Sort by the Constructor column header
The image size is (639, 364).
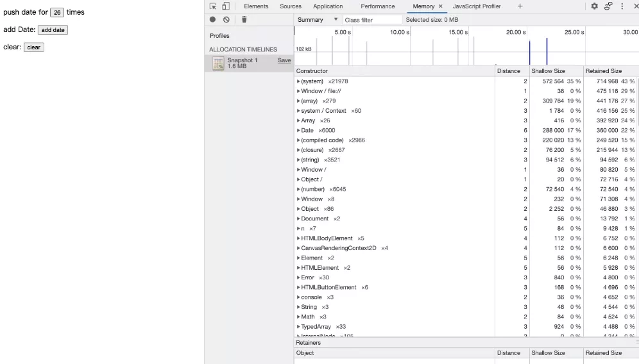pyautogui.click(x=395, y=71)
